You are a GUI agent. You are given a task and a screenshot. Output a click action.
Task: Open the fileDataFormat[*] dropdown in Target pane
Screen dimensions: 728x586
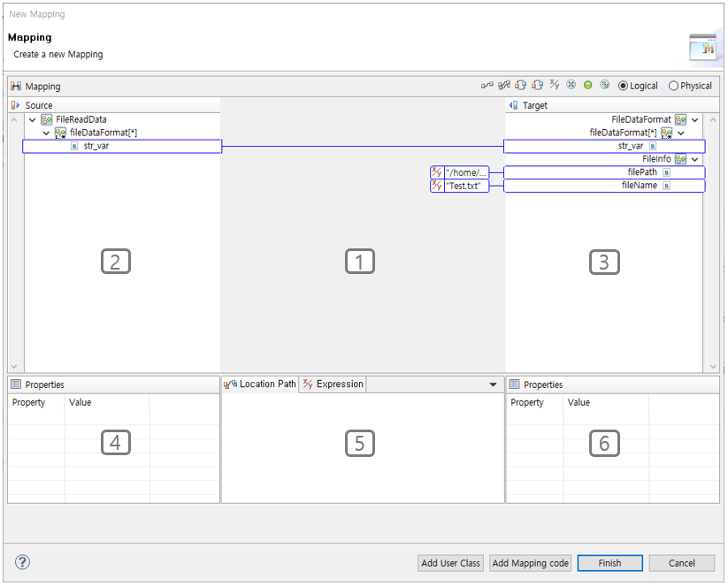pos(681,133)
